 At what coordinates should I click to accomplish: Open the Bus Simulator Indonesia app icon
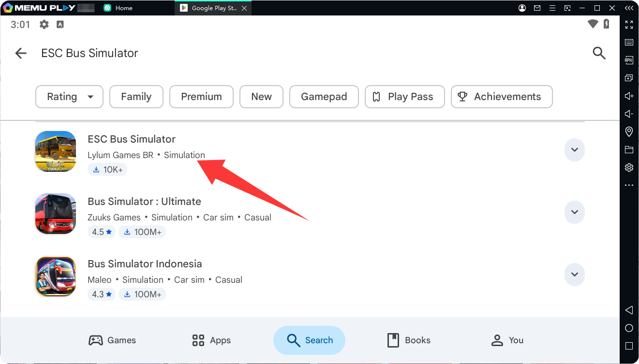click(56, 276)
